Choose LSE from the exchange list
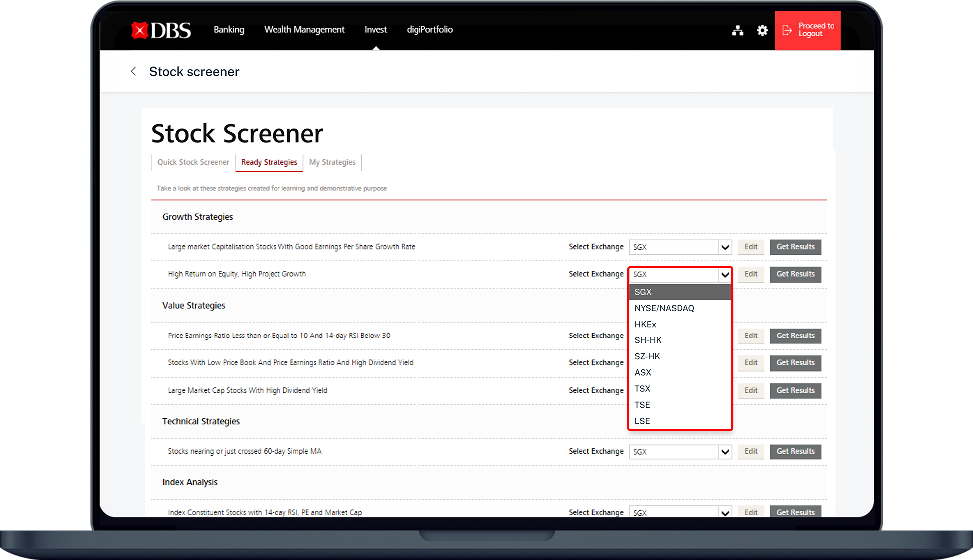Screen dimensions: 973x560 click(x=680, y=421)
